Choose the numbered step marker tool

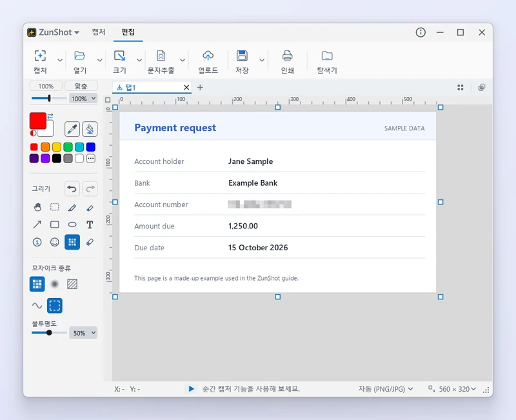(x=37, y=242)
